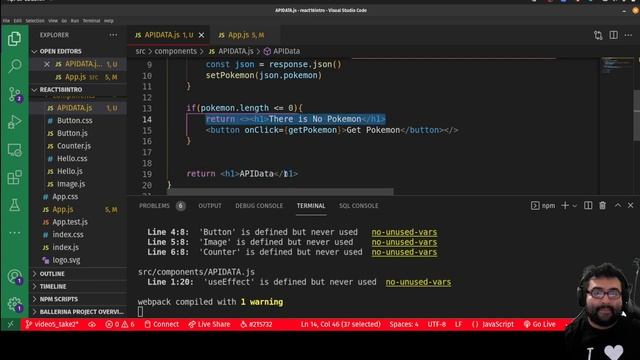Open the Terminal menu in the menu bar
Viewport: 640px width, 360px height.
tap(91, 20)
